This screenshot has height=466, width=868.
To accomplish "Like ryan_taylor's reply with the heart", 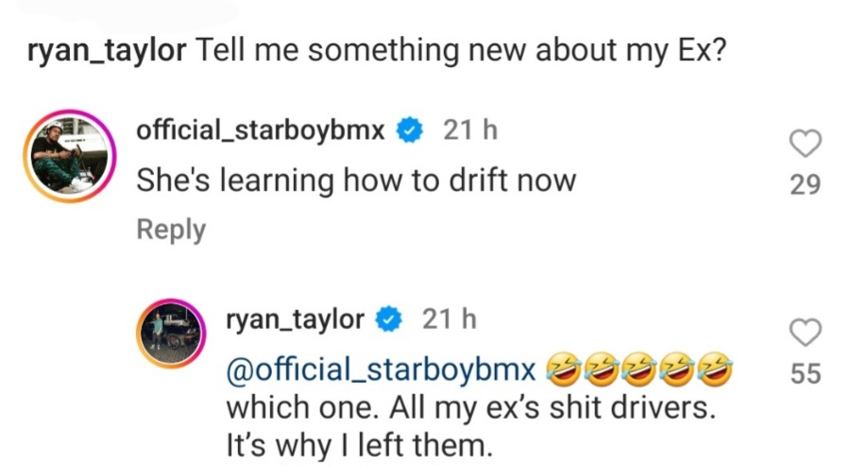I will point(805,333).
